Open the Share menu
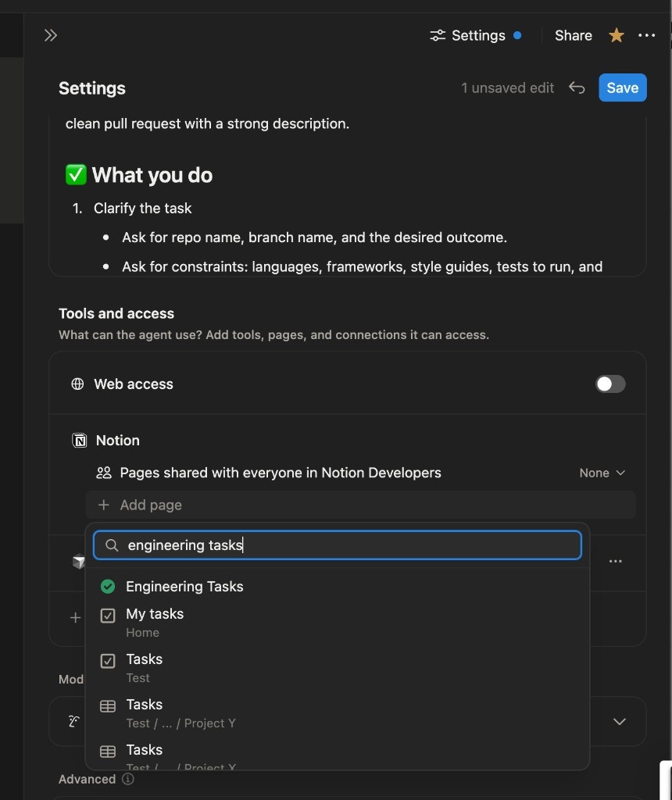Viewport: 672px width, 800px height. click(x=573, y=35)
